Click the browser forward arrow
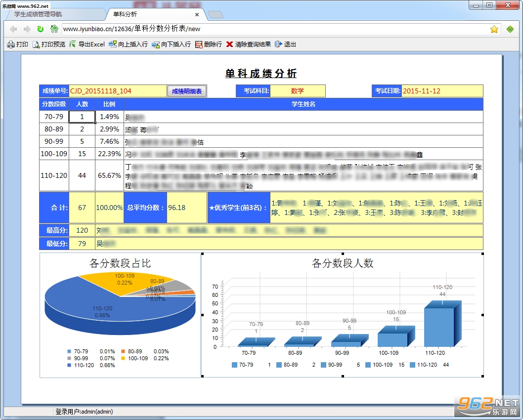This screenshot has width=523, height=420. [27, 29]
